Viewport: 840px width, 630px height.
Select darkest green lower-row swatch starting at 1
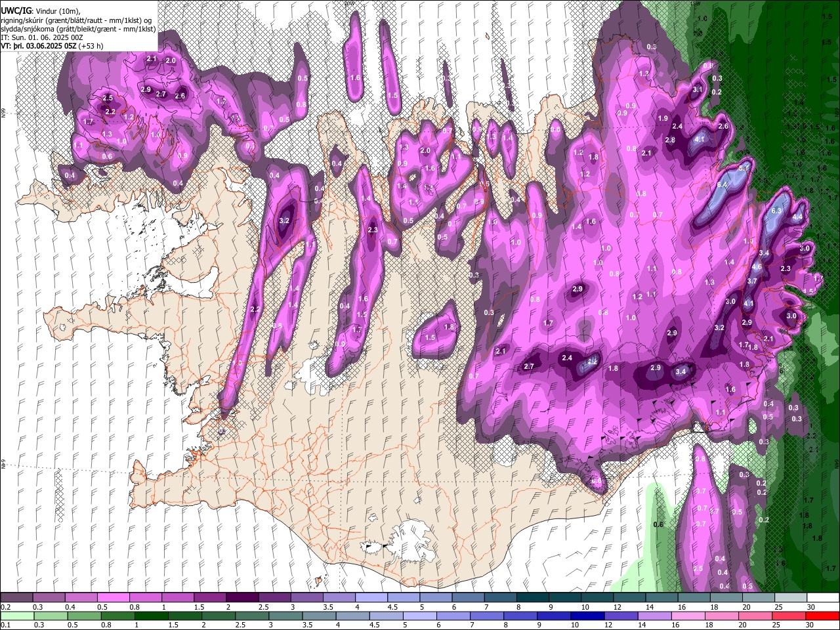point(152,616)
